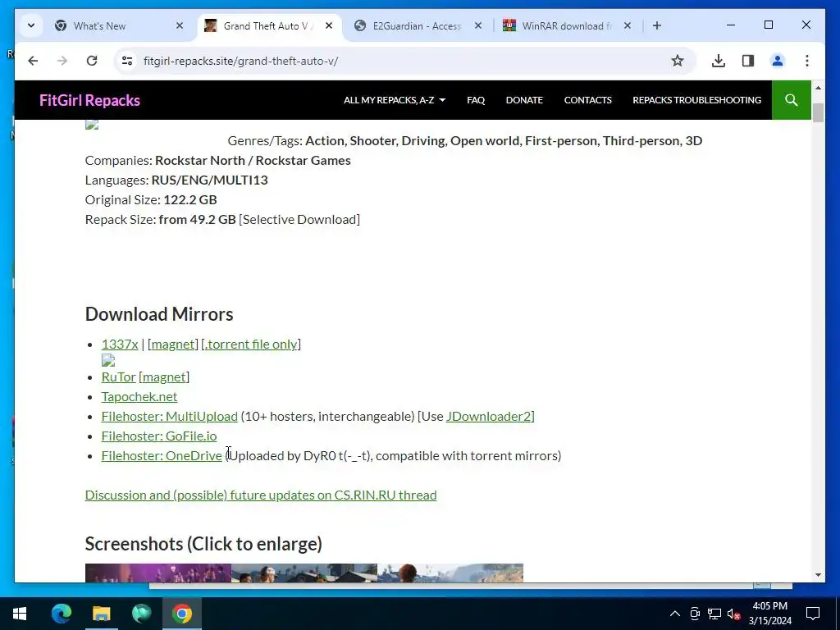The width and height of the screenshot is (840, 630).
Task: Open the RuTor mirror link
Action: click(x=118, y=377)
